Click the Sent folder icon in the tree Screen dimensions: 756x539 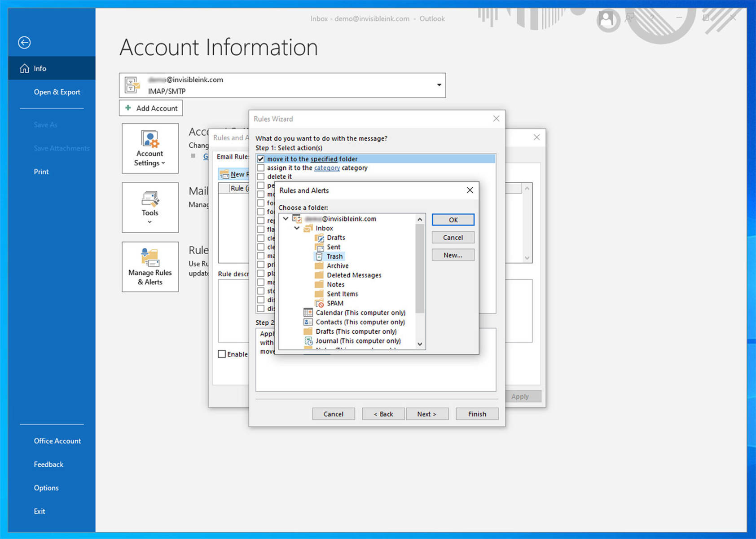[319, 247]
